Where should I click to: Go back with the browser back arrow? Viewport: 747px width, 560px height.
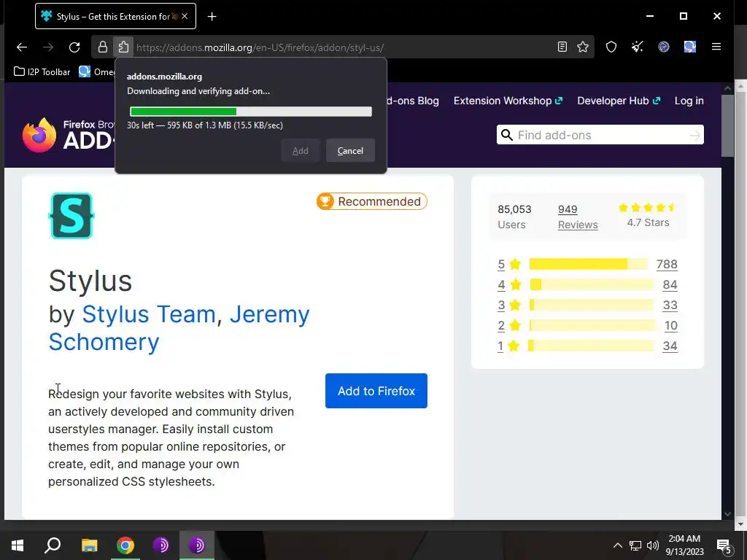coord(22,47)
